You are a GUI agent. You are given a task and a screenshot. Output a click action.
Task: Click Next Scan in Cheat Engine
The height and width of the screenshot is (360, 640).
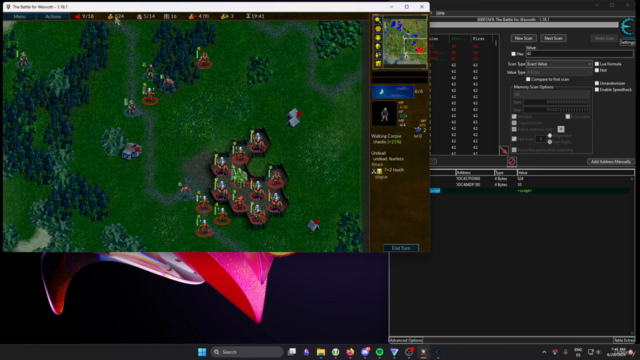pyautogui.click(x=553, y=38)
